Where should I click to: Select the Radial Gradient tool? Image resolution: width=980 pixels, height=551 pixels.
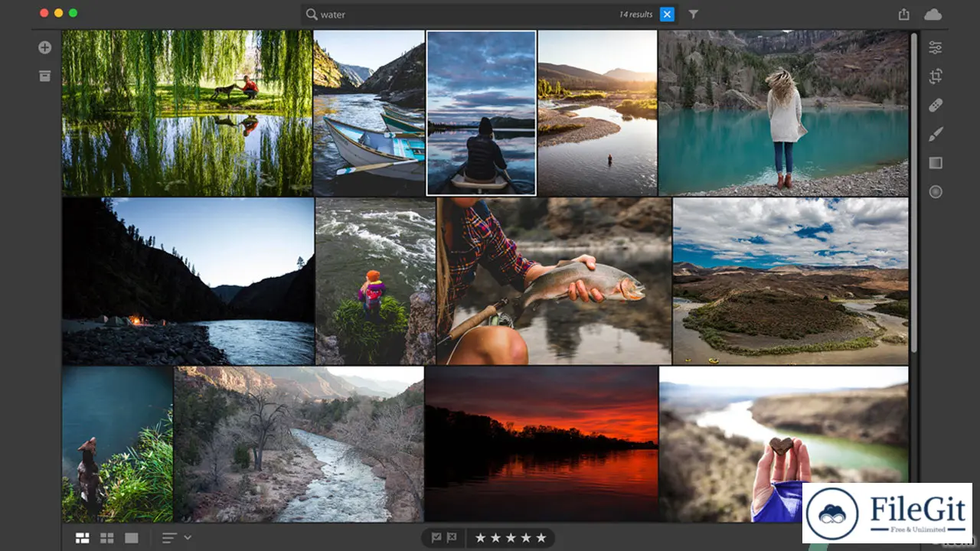tap(935, 192)
